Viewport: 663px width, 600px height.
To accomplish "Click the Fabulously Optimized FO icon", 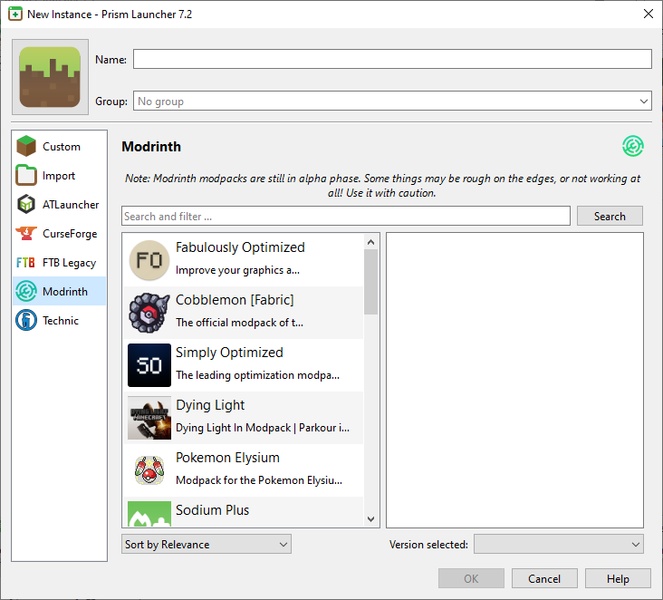I will [x=149, y=260].
